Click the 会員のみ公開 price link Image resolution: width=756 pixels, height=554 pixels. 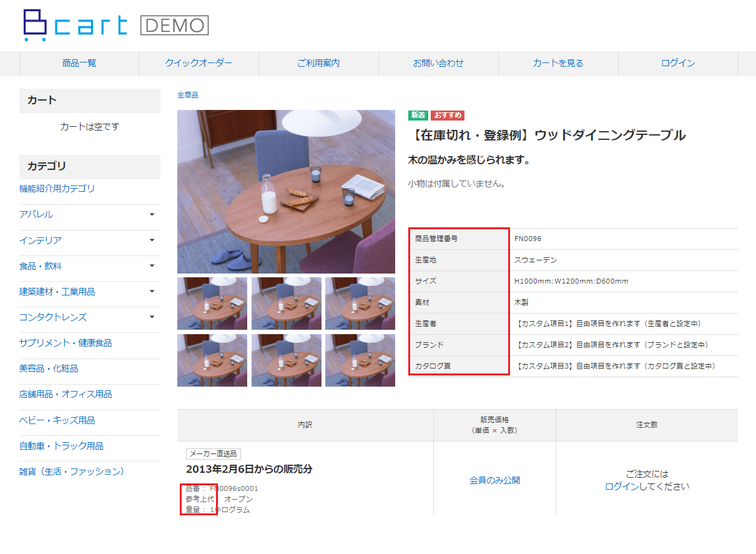(x=494, y=480)
